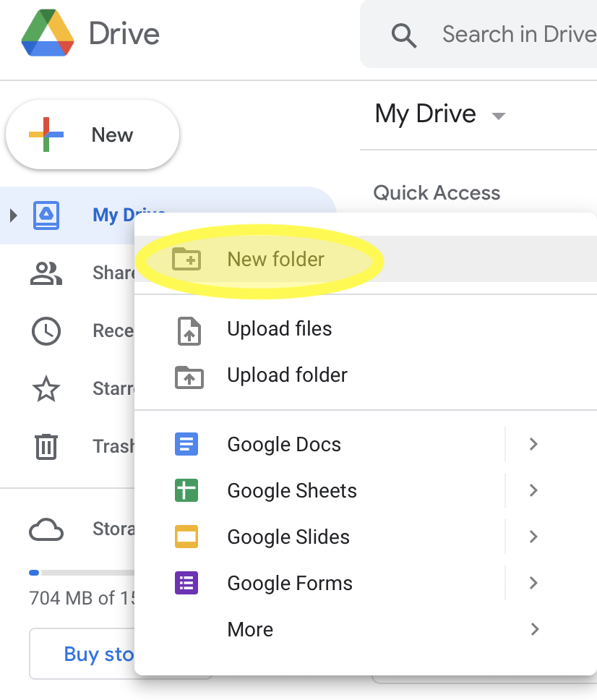Click the colorful plus icon in New
This screenshot has width=597, height=700.
click(x=46, y=135)
